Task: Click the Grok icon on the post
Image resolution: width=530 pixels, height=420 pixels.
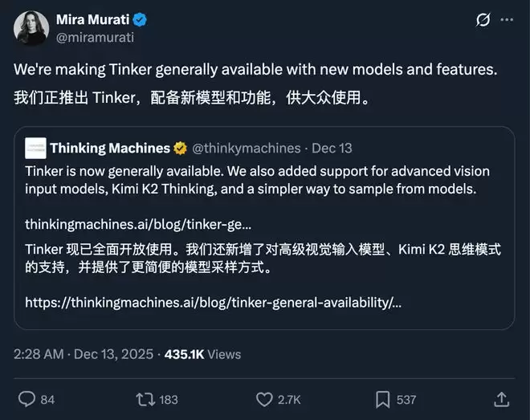Action: click(483, 20)
